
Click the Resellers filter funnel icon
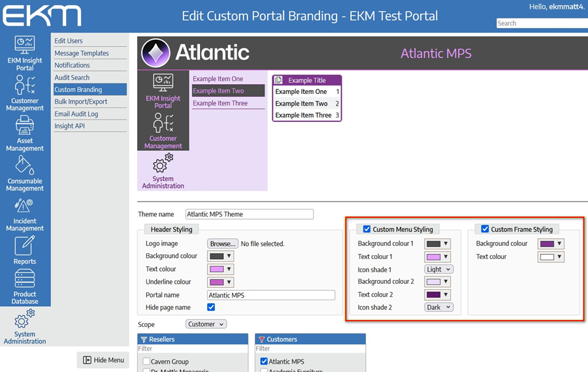(x=144, y=339)
